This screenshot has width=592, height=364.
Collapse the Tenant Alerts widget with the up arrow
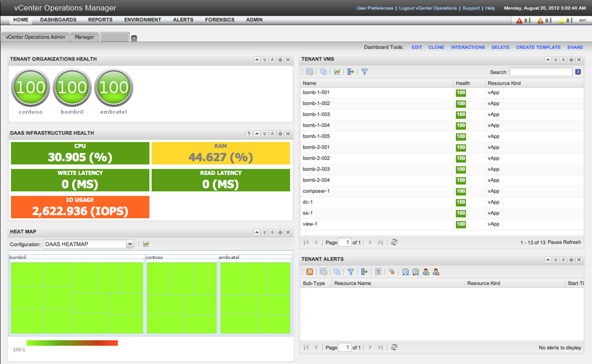pos(548,259)
